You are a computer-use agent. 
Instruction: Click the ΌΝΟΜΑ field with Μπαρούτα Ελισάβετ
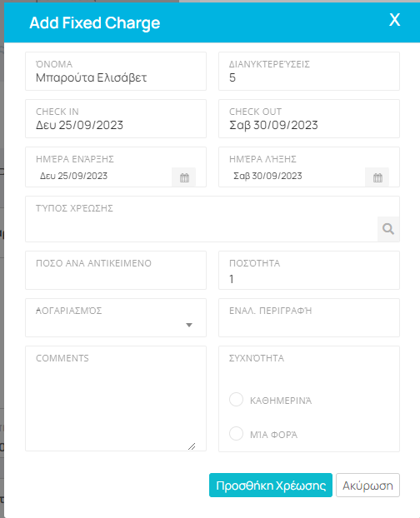116,71
